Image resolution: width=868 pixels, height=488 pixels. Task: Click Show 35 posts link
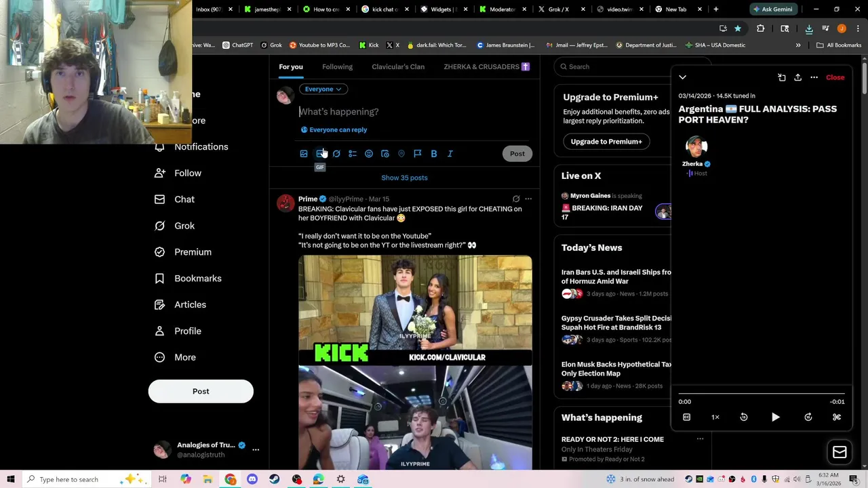coord(404,178)
